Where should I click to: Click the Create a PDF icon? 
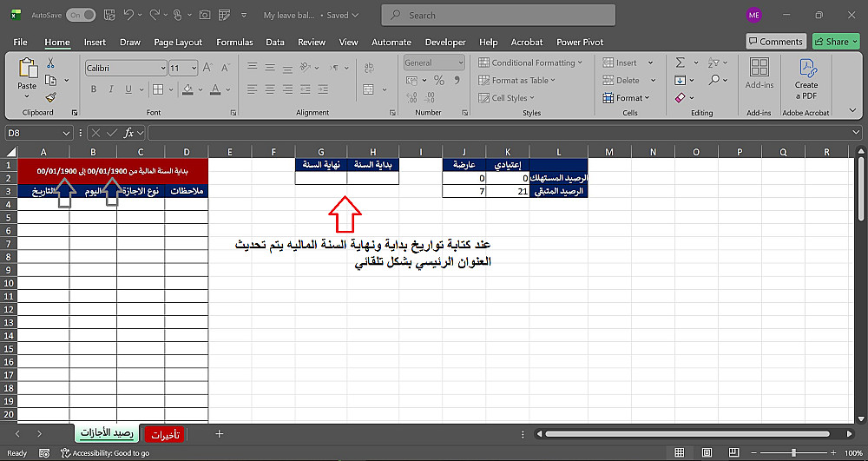point(806,79)
